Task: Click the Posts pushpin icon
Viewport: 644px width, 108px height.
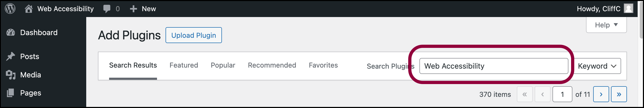Action: tap(11, 56)
